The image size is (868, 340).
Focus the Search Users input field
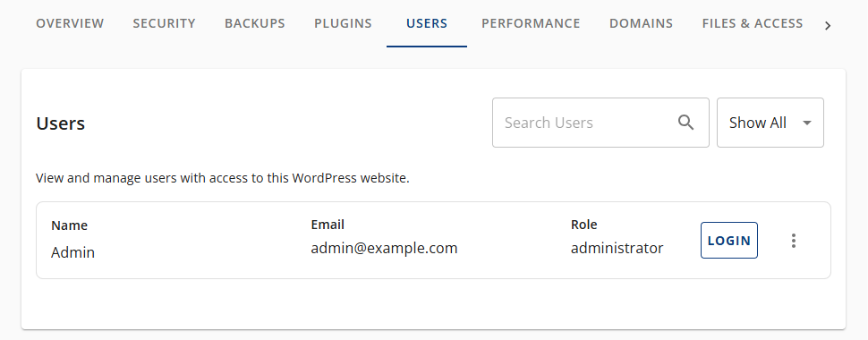[600, 123]
